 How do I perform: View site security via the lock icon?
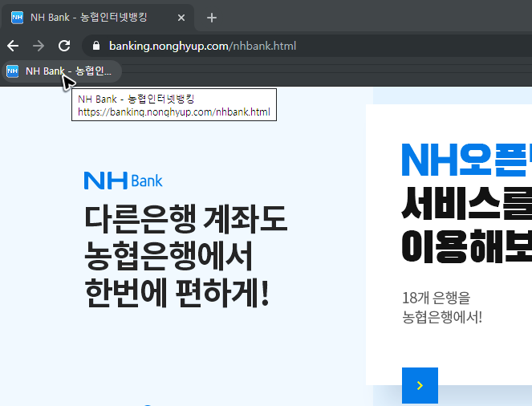[x=96, y=46]
